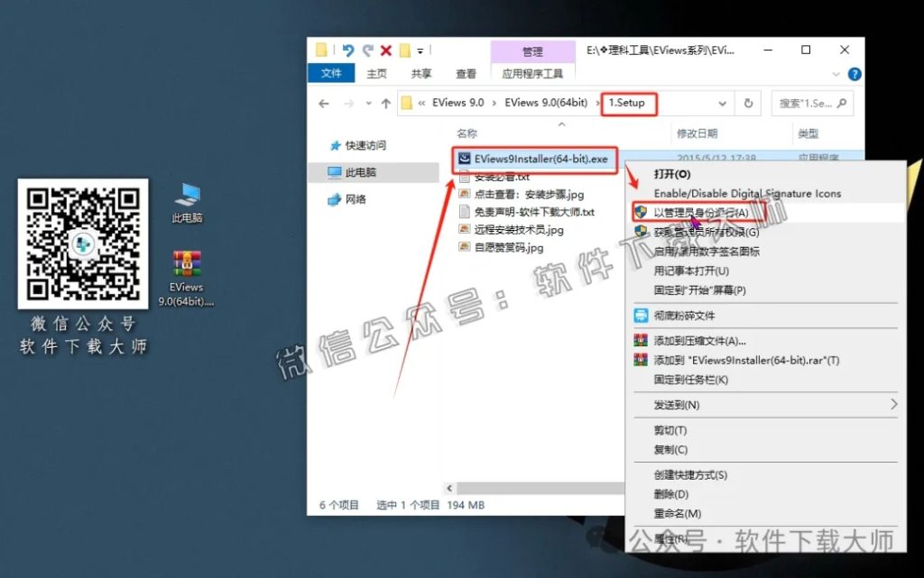The width and height of the screenshot is (924, 578).
Task: Click the Undo icon in quick access toolbar
Action: pyautogui.click(x=348, y=50)
